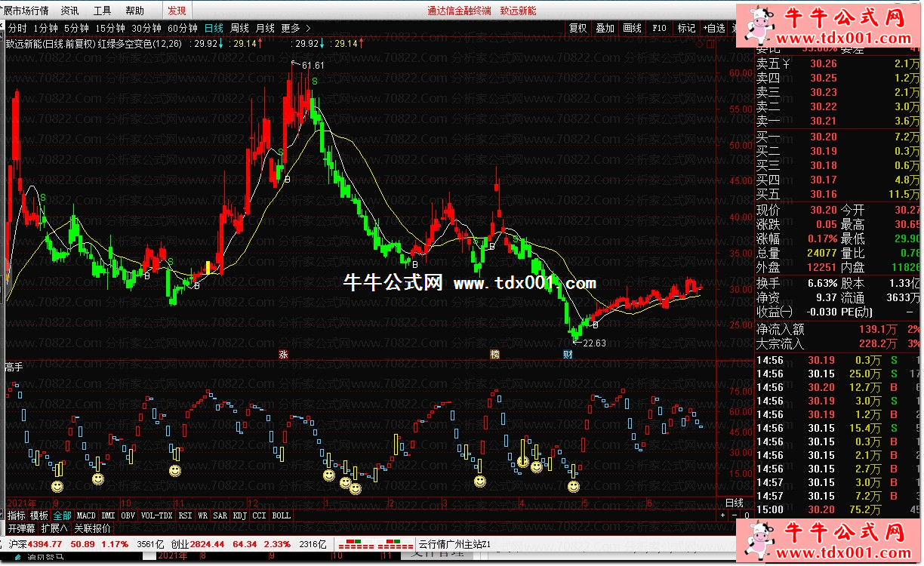The image size is (924, 566).
Task: Click the 卖五 settings glyph in order book
Action: point(786,64)
